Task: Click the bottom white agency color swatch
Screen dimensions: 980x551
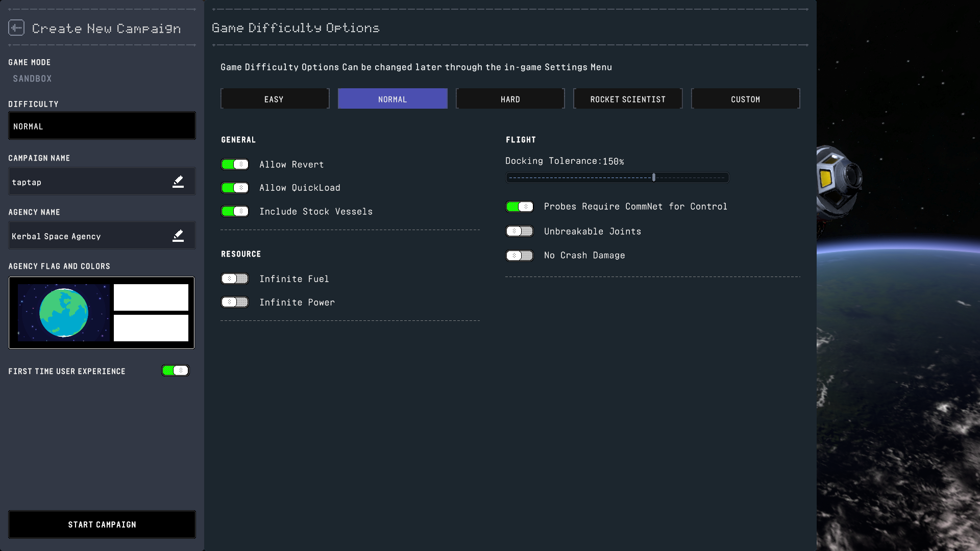Action: click(x=151, y=328)
